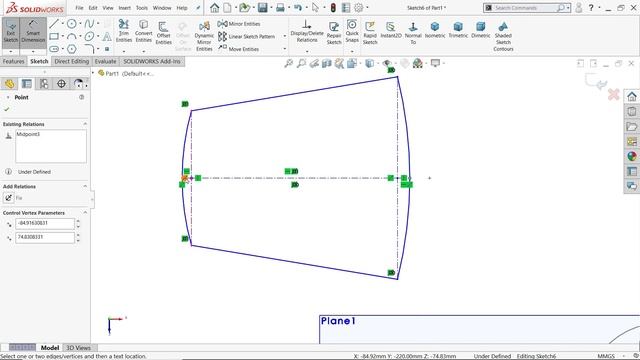
Task: Switch to the Evaluate tab
Action: (x=105, y=61)
